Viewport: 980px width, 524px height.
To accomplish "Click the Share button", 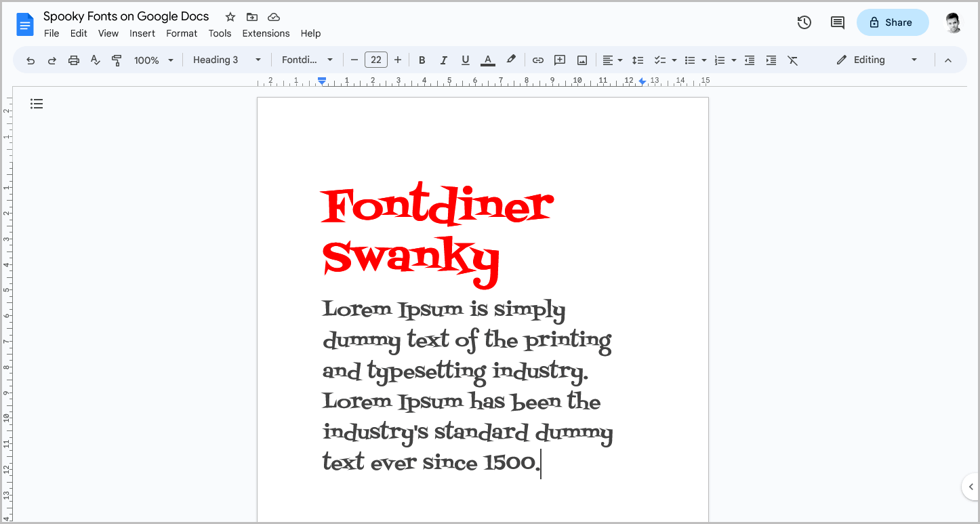I will coord(893,22).
